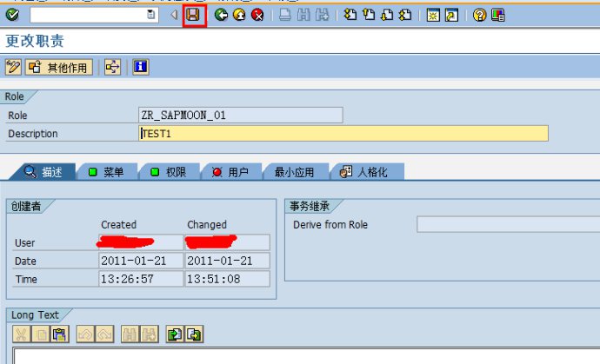Click Changed date 2011-01-21
This screenshot has width=600, height=364.
[227, 261]
